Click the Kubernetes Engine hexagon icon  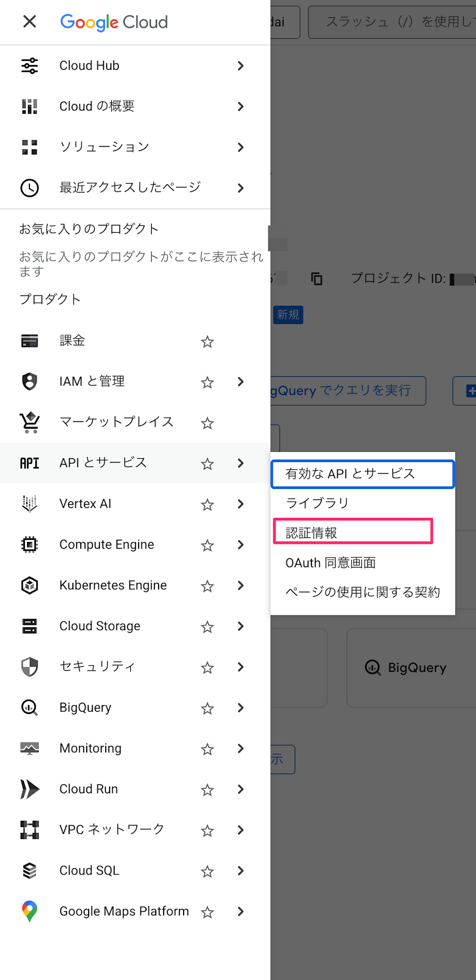29,585
